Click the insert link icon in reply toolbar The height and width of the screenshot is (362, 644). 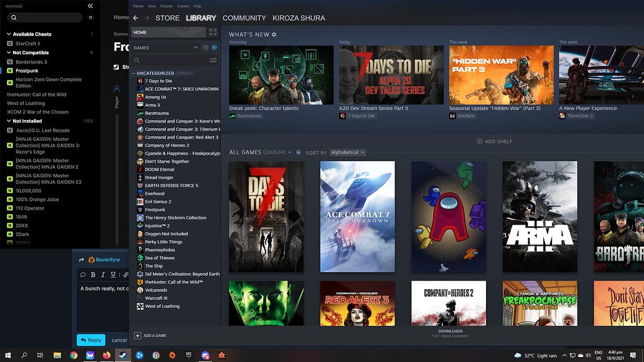pos(124,274)
